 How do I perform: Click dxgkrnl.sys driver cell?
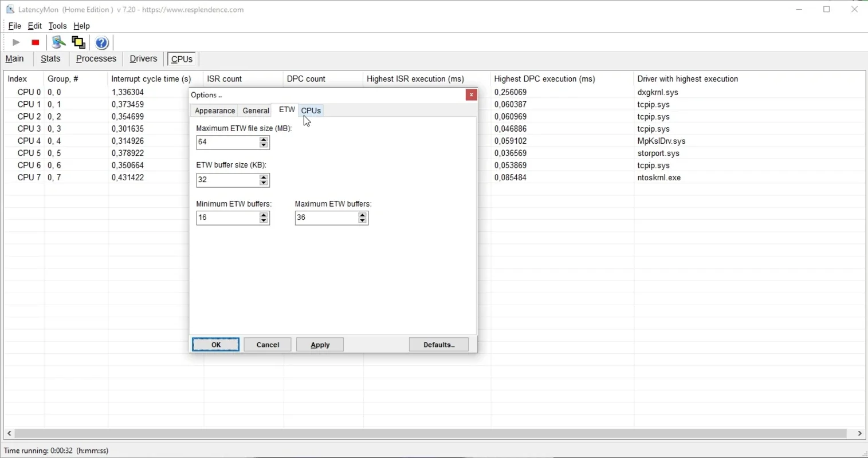(x=658, y=92)
